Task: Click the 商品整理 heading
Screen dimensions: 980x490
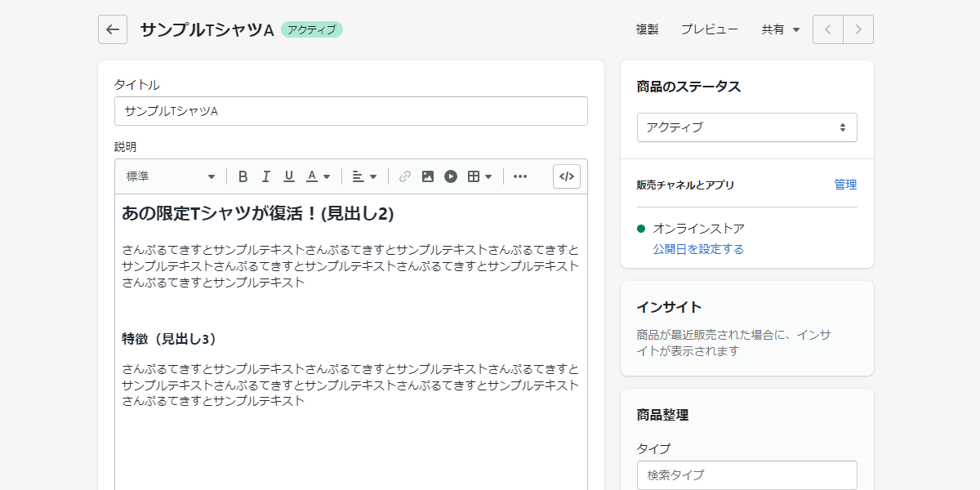Action: [x=662, y=415]
